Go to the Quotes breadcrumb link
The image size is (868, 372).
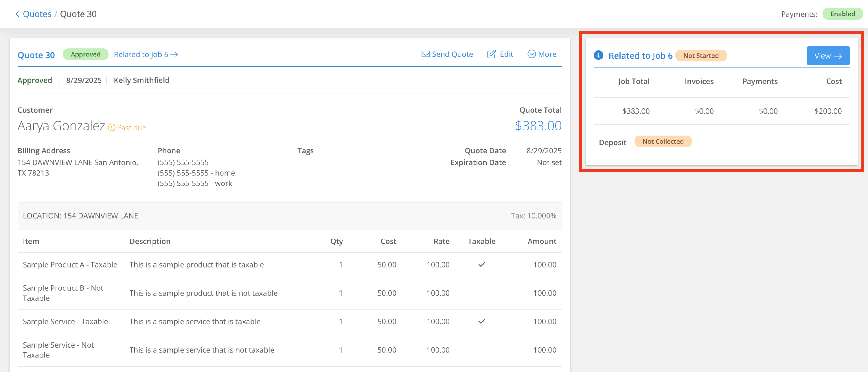coord(37,14)
